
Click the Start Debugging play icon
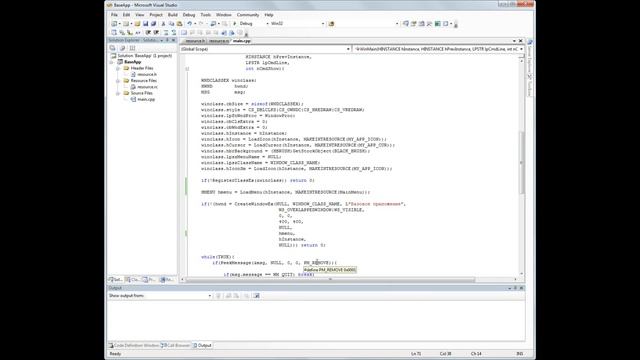(235, 24)
